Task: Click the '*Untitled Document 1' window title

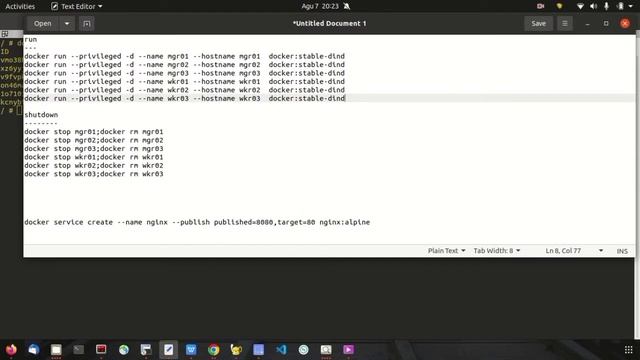Action: coord(329,24)
